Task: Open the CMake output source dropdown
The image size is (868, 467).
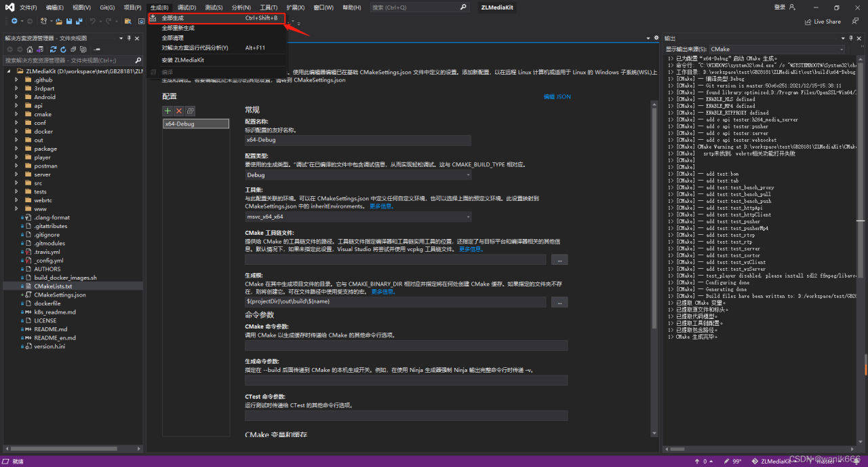Action: (777, 49)
